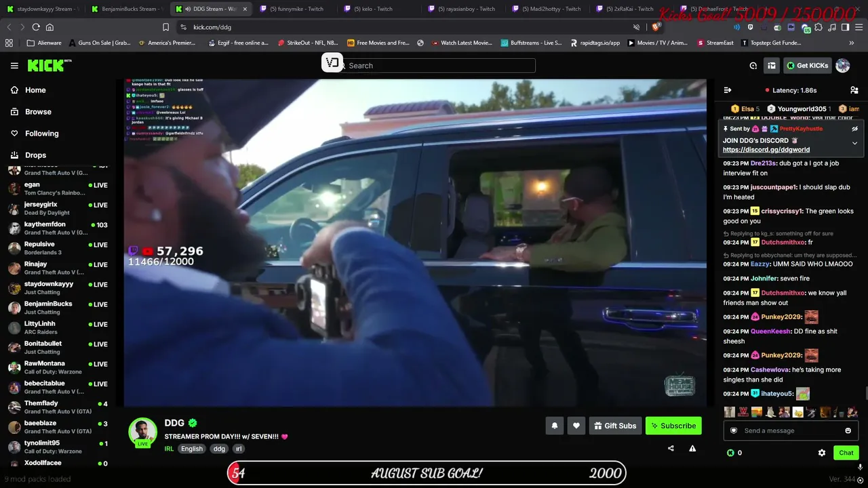868x488 pixels.
Task: Click the browser home button
Action: pos(50,27)
